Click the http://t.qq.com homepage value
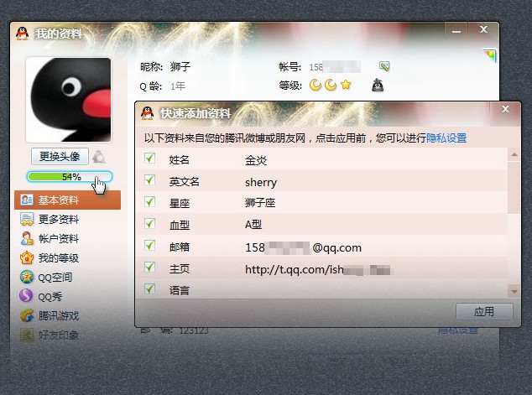The image size is (532, 395). [317, 269]
